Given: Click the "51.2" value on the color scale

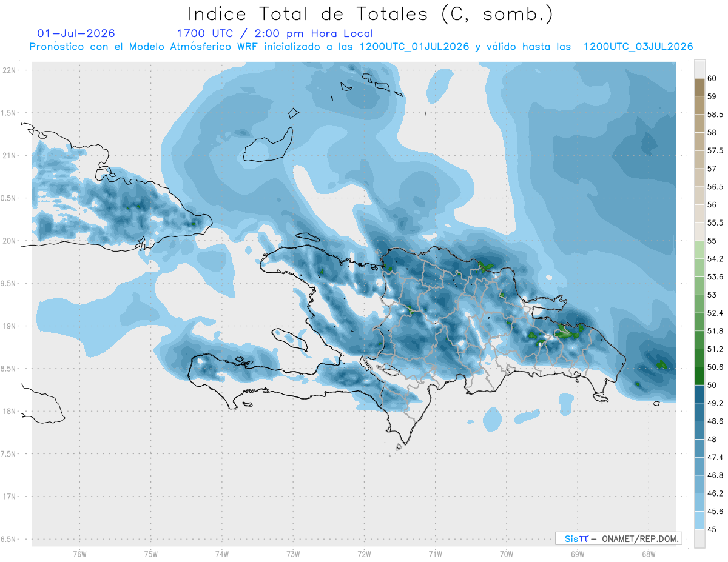Looking at the screenshot, I should pyautogui.click(x=715, y=349).
